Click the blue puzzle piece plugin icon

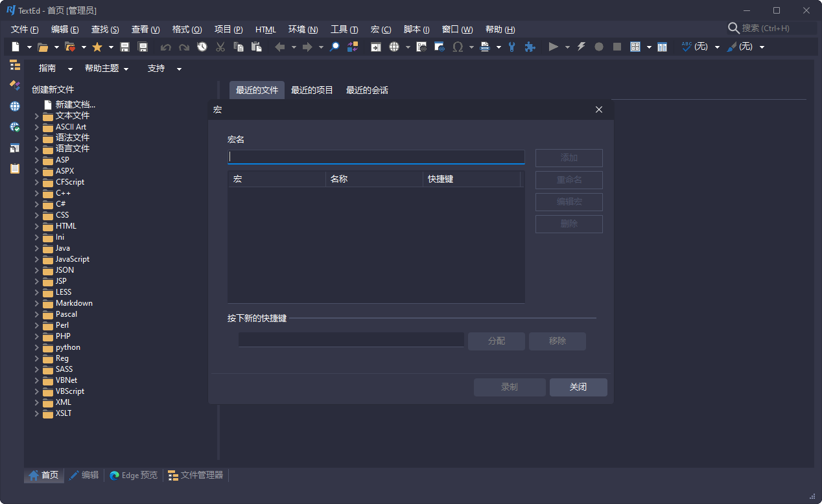tap(530, 47)
